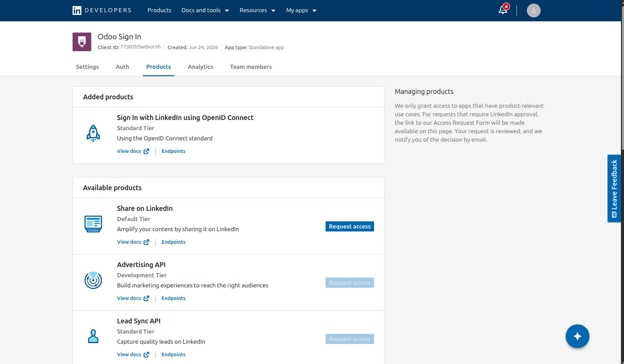The image size is (624, 364).
Task: Expand the Docs and tools dropdown
Action: [205, 10]
